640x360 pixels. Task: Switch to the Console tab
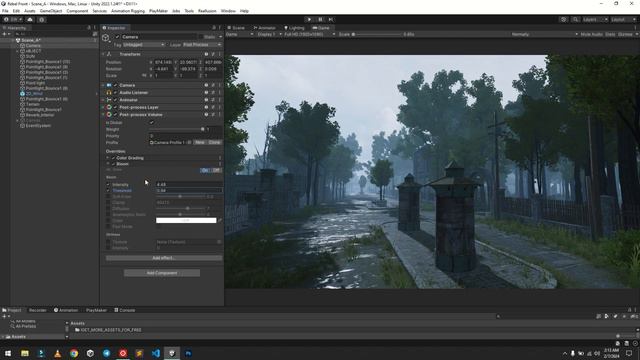(124, 310)
